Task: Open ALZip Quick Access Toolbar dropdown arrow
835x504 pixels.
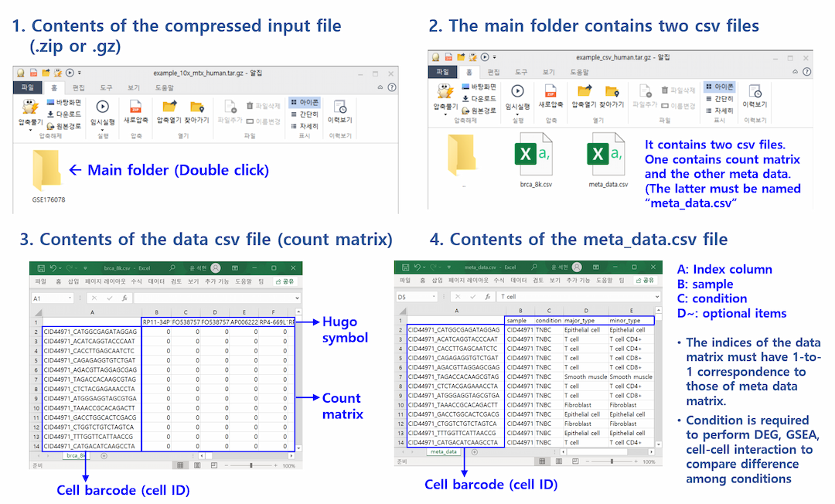Action: click(x=79, y=72)
